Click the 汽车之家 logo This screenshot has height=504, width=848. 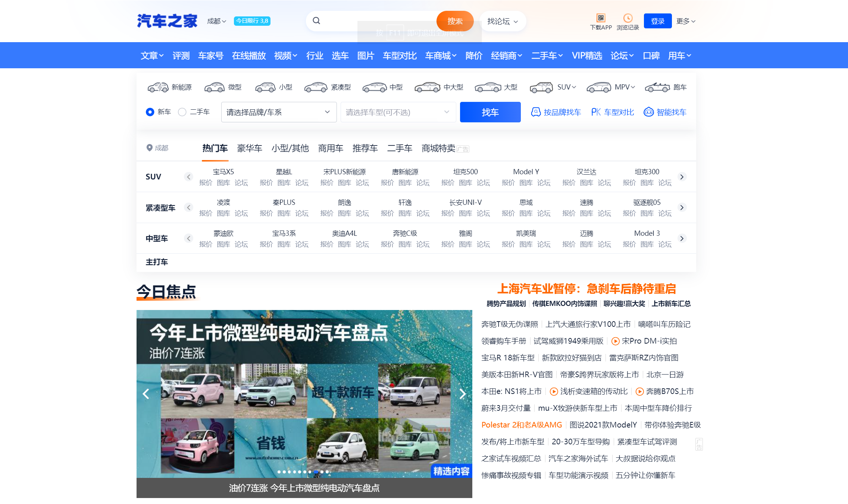(167, 21)
